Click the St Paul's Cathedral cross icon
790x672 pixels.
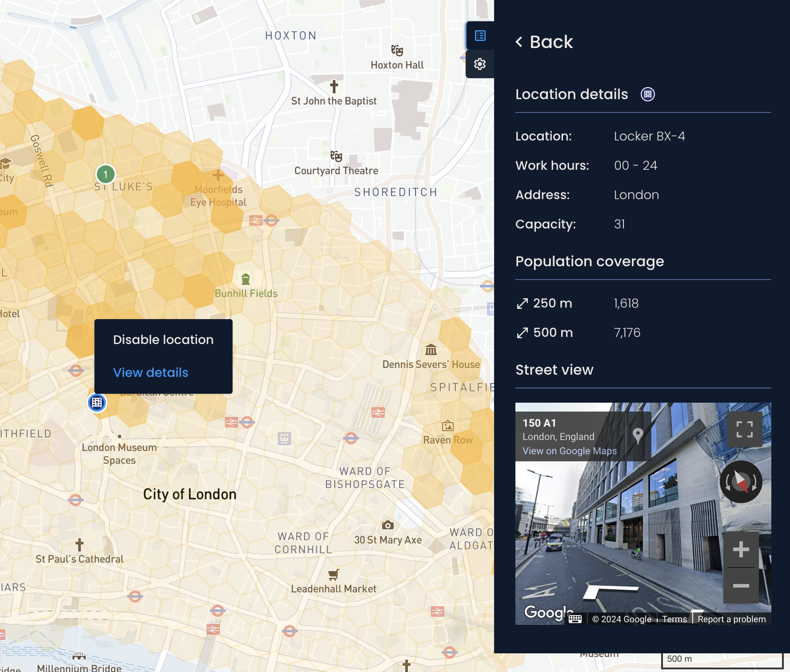coord(80,544)
